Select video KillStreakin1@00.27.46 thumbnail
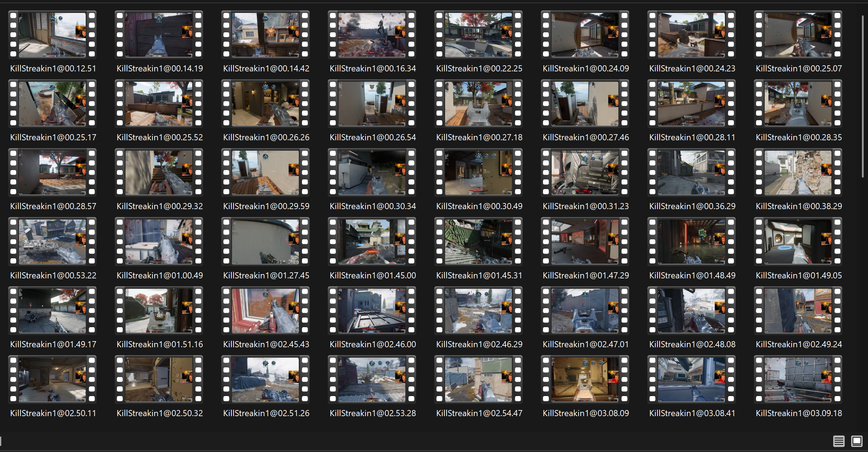This screenshot has height=452, width=868. click(x=585, y=104)
